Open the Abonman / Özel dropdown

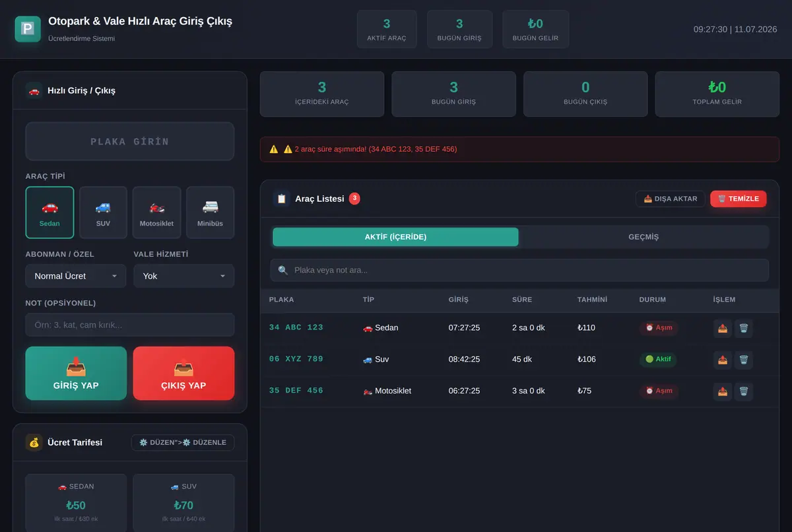[x=76, y=276]
